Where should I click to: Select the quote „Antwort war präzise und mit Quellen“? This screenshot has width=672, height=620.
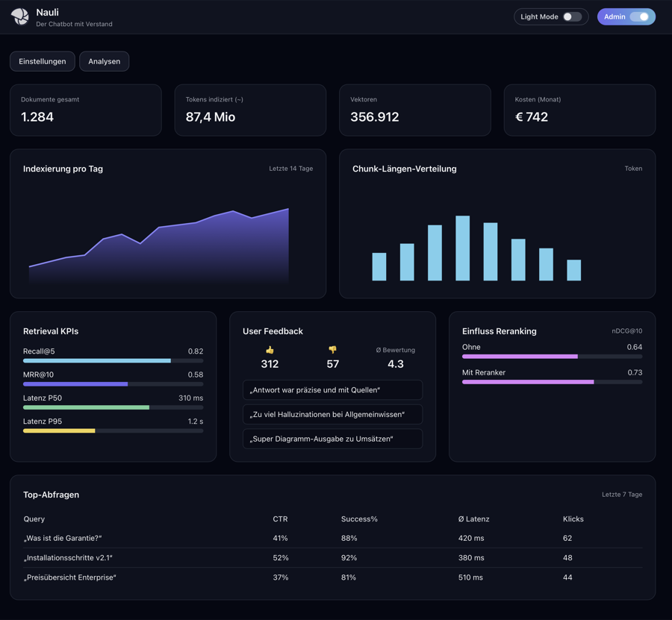pyautogui.click(x=332, y=389)
